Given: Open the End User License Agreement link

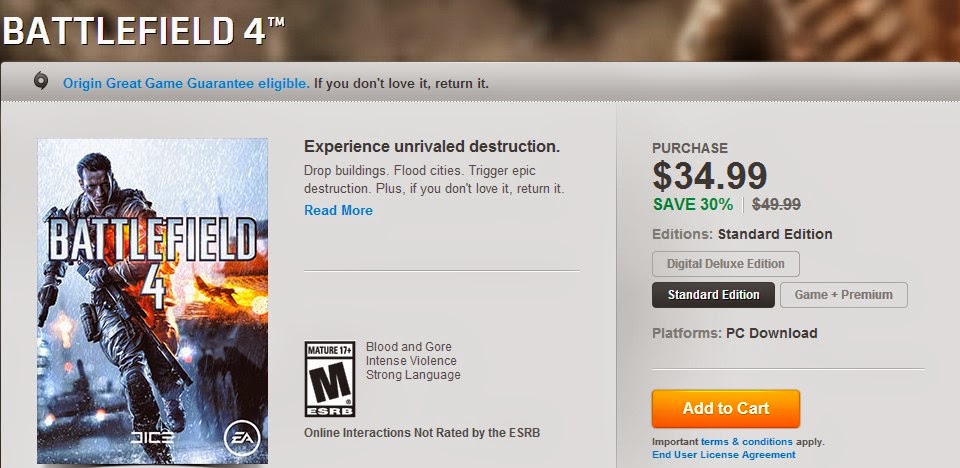Looking at the screenshot, I should (723, 455).
